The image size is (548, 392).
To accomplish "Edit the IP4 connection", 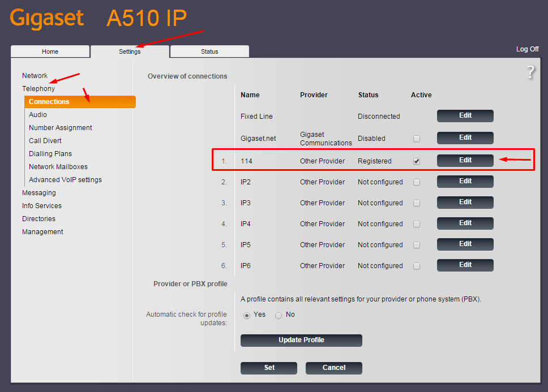I will [x=465, y=223].
